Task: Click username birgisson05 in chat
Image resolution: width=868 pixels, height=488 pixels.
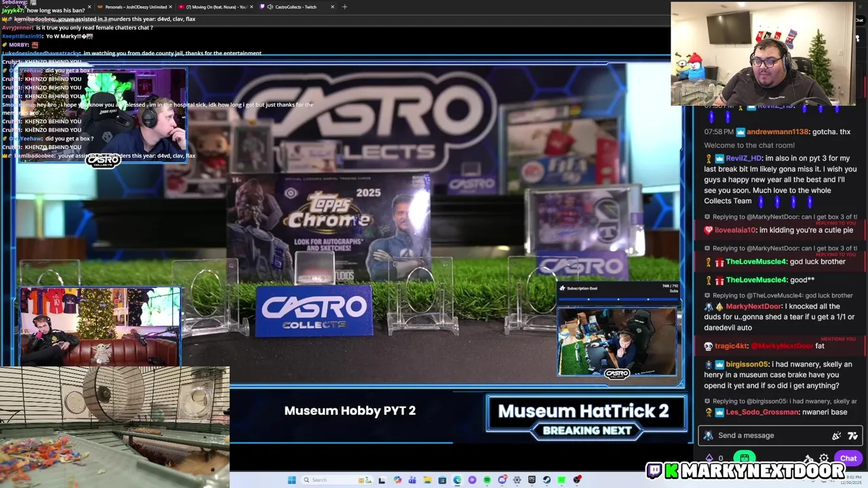Action: [747, 365]
